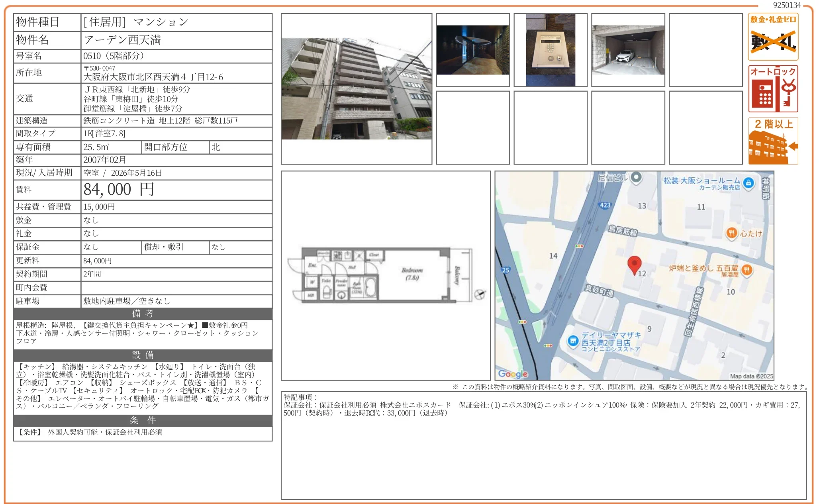819x504 pixels.
Task: Click the 84,000 円 rent amount
Action: (118, 190)
